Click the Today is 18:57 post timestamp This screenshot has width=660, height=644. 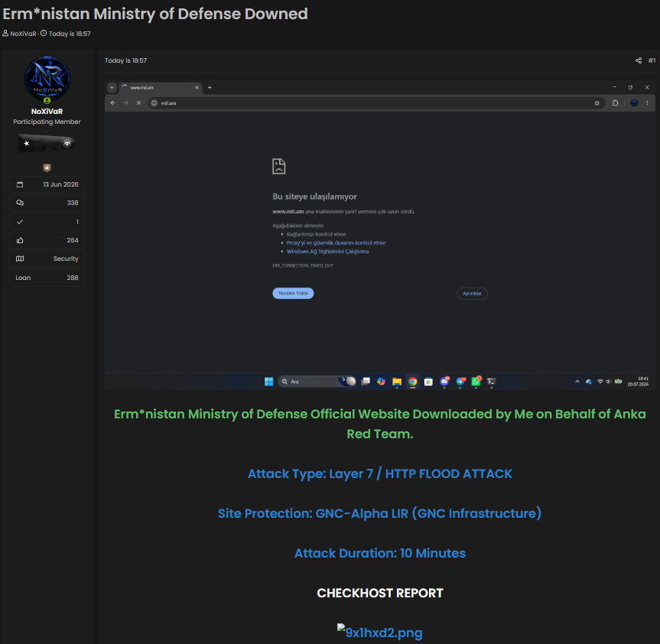[x=125, y=60]
